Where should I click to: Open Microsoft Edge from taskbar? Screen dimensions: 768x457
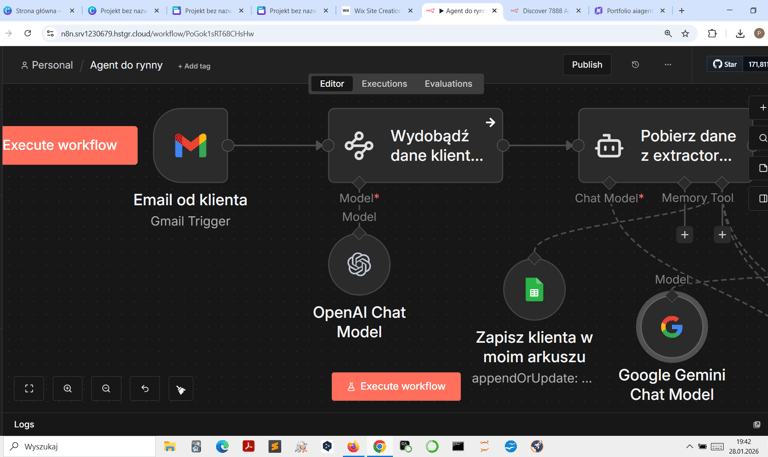(x=222, y=446)
